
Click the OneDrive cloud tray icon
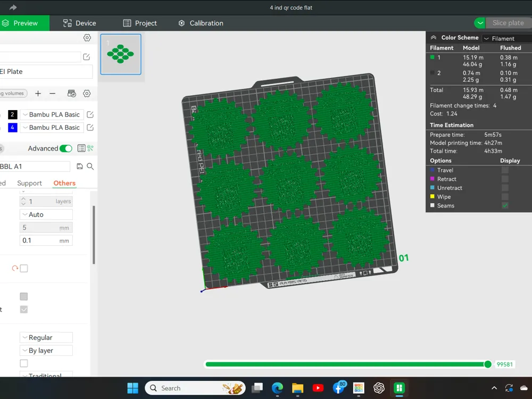coord(524,388)
